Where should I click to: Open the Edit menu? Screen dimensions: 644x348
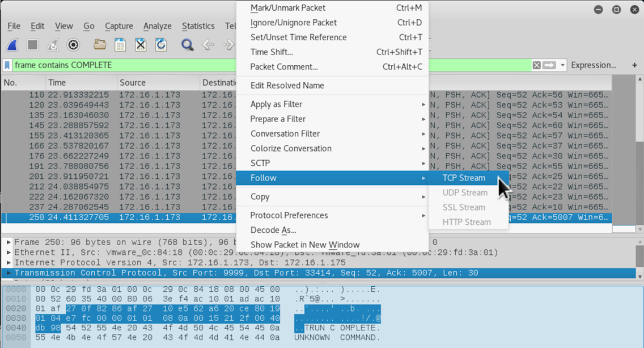coord(37,26)
